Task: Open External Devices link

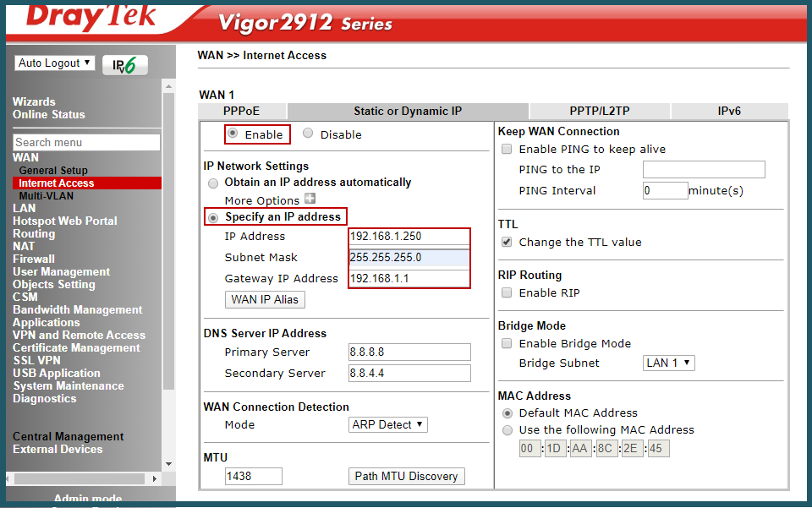Action: pyautogui.click(x=58, y=449)
